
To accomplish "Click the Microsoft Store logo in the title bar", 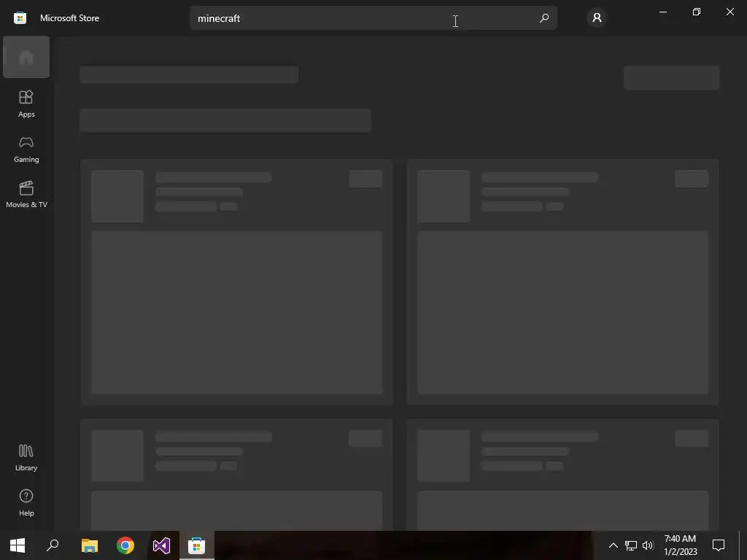I will (x=20, y=18).
